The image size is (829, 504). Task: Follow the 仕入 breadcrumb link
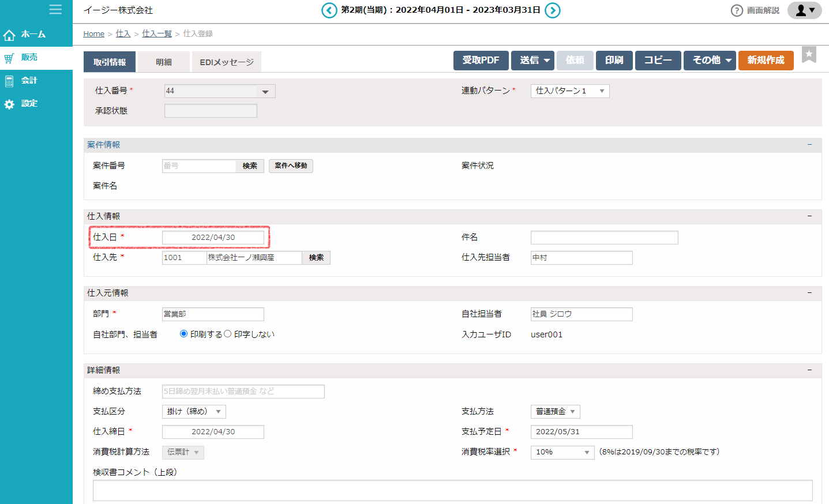[123, 34]
